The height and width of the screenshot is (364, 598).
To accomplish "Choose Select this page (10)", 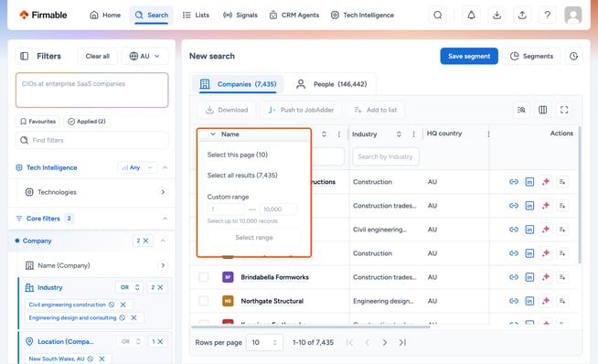I will tap(238, 155).
